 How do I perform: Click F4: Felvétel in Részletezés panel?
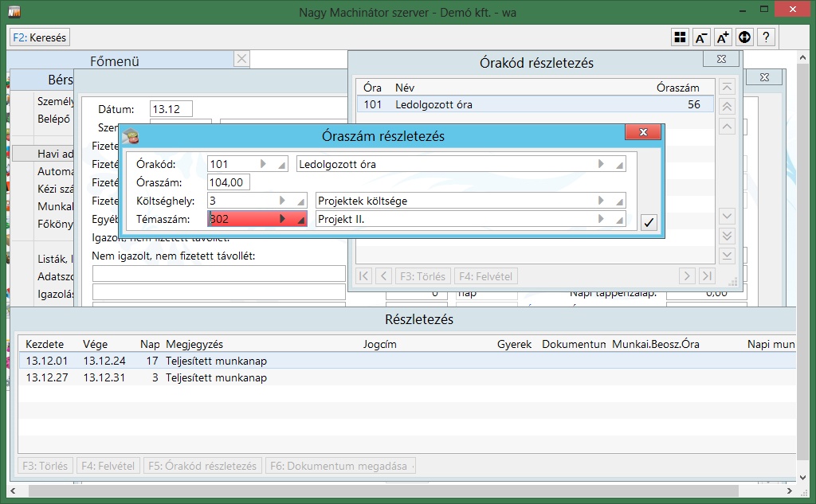tap(108, 466)
